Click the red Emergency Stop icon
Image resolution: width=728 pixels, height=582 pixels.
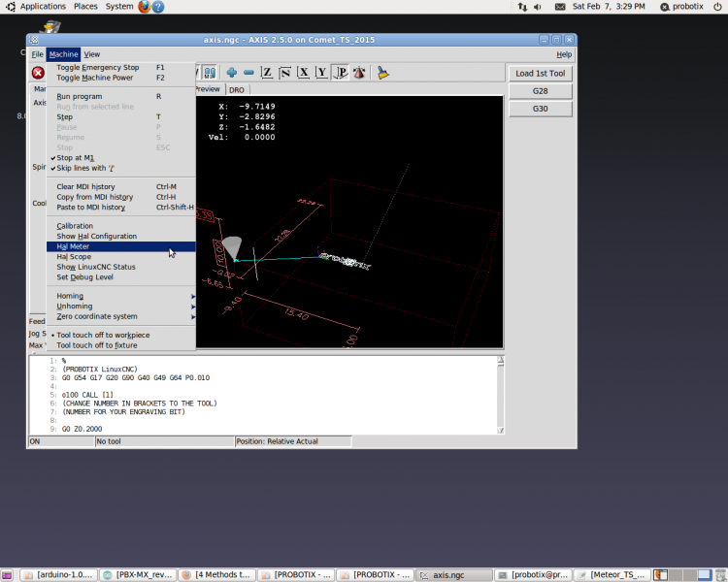tap(38, 73)
